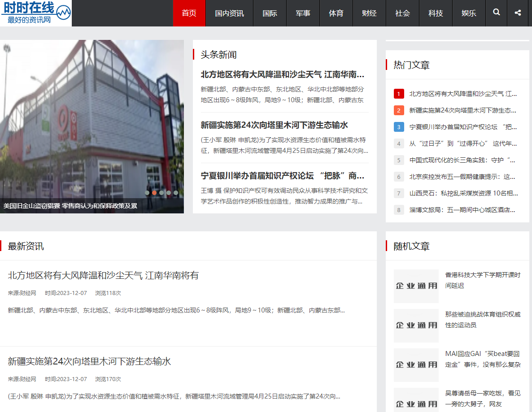This screenshot has width=532, height=412.
Task: Switch to the 科技 section
Action: coord(436,13)
